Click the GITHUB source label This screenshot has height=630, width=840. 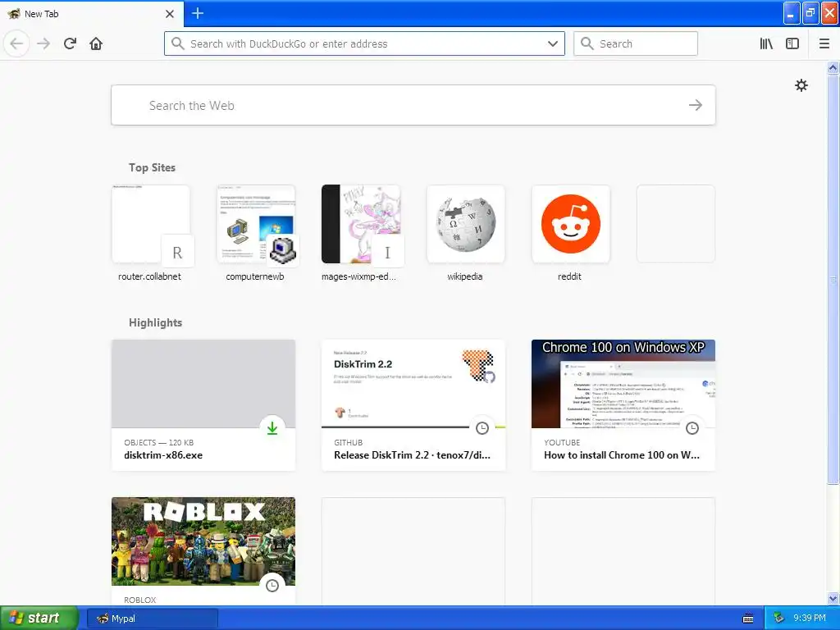pyautogui.click(x=348, y=442)
